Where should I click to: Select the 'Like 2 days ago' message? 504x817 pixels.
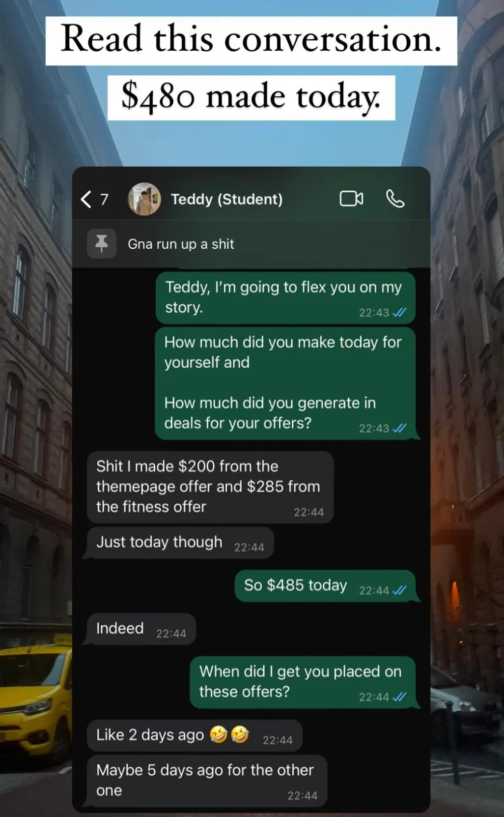tap(195, 735)
